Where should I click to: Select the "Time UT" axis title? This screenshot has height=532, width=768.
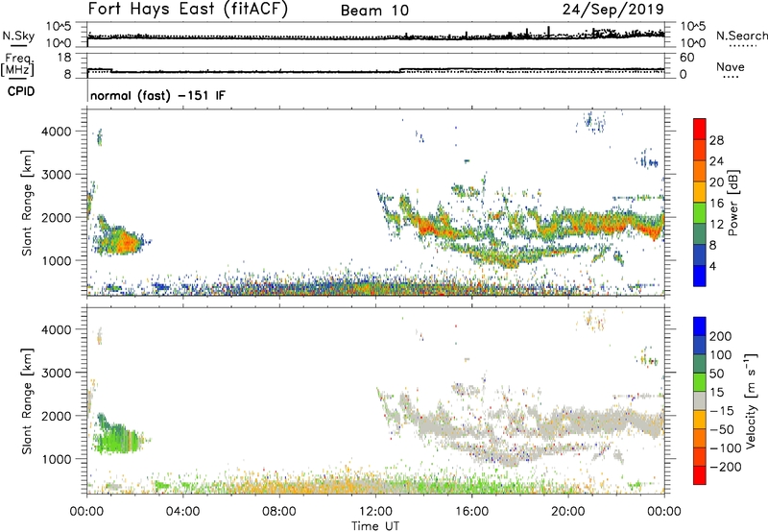[375, 526]
